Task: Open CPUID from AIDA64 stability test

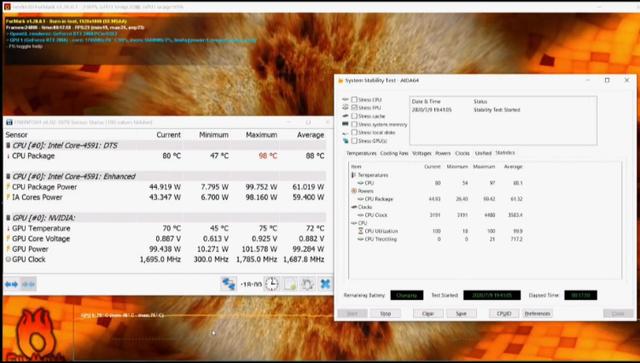Action: pos(504,314)
